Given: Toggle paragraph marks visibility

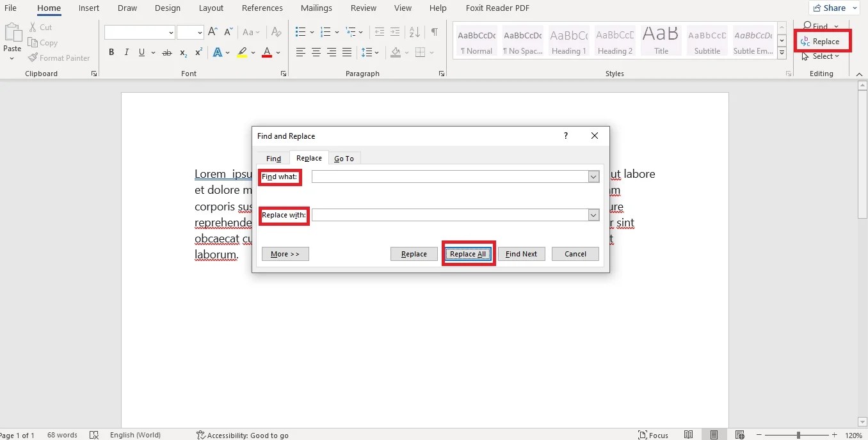Looking at the screenshot, I should point(433,31).
